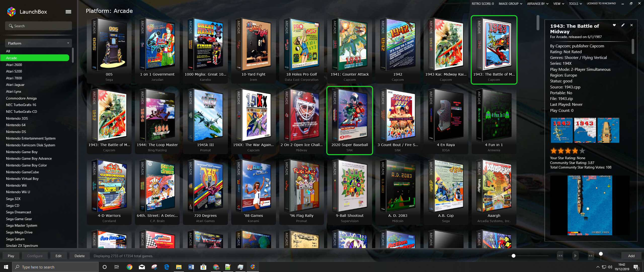Open Microsoft Edge from taskbar
This screenshot has height=272, width=644.
pyautogui.click(x=167, y=267)
